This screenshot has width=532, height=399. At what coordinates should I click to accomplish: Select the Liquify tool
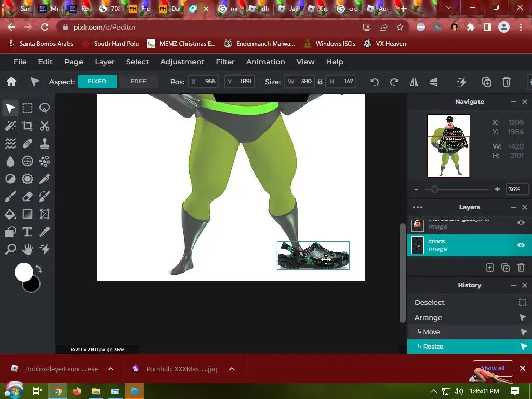coord(10,143)
